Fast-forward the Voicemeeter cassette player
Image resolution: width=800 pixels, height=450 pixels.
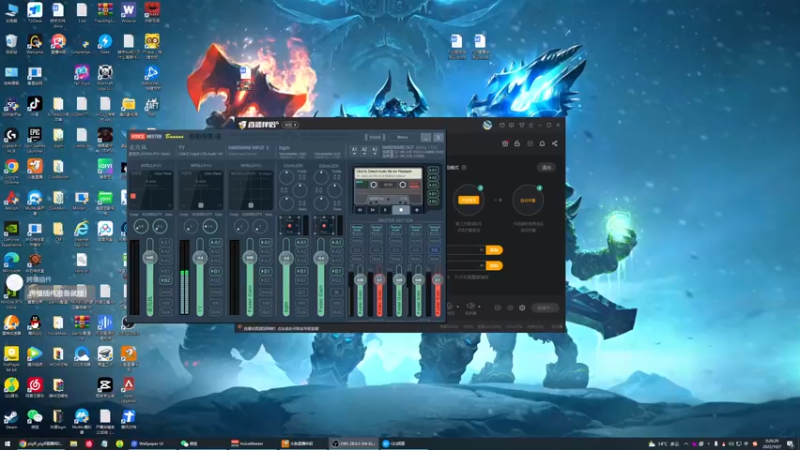click(372, 210)
